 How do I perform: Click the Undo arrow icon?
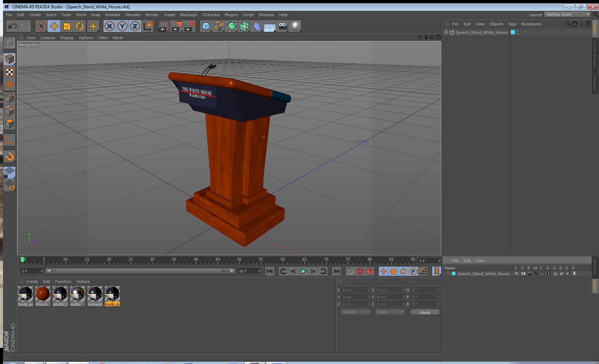[12, 26]
